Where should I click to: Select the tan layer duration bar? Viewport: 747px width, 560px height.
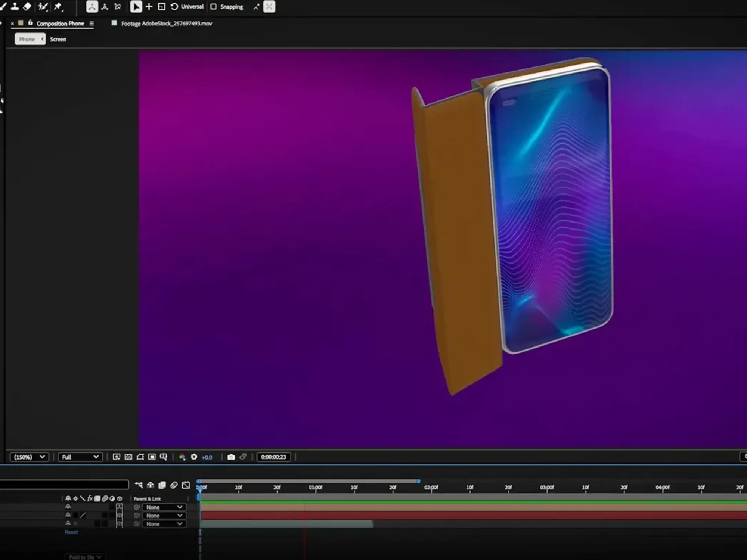point(474,507)
